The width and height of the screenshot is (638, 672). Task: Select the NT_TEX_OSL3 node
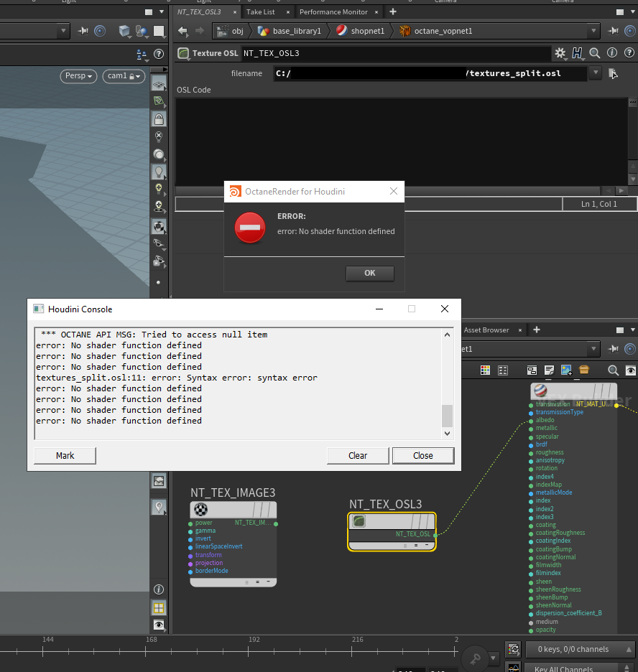(392, 531)
